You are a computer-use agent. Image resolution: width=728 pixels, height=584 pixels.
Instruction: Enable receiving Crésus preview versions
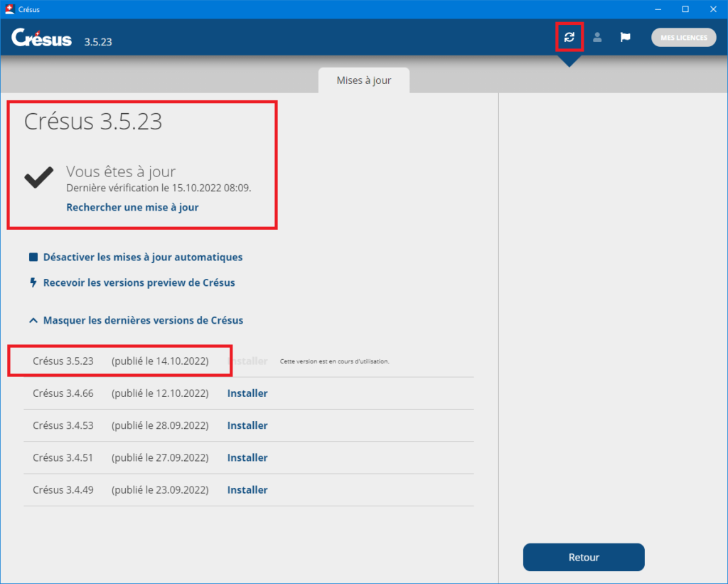139,282
